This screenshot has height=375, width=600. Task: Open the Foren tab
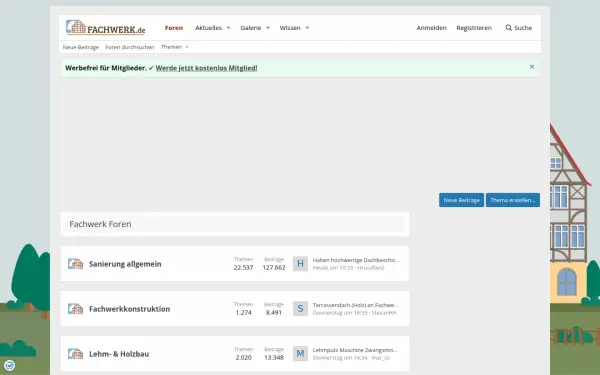point(174,28)
